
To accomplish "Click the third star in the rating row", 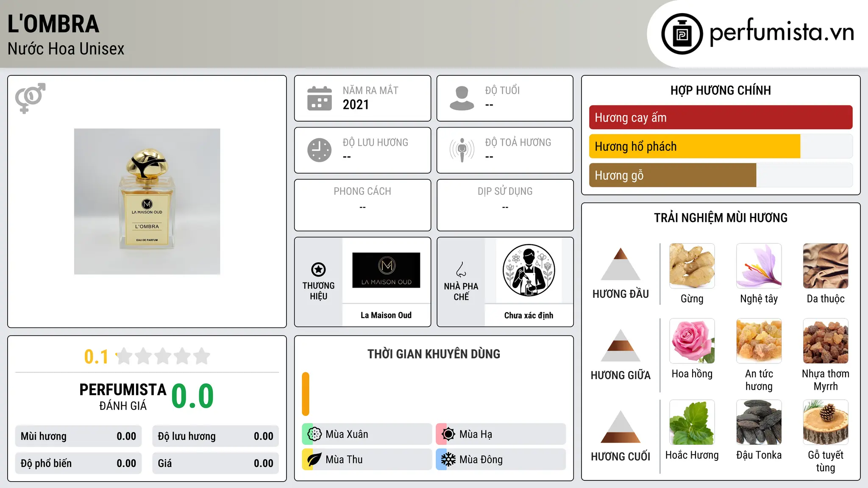I will (163, 356).
